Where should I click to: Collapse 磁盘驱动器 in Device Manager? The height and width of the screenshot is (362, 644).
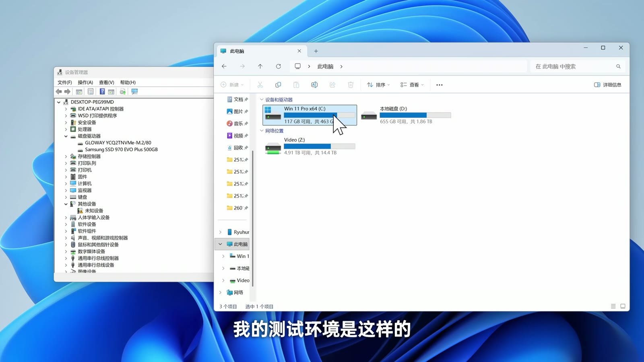pyautogui.click(x=66, y=136)
